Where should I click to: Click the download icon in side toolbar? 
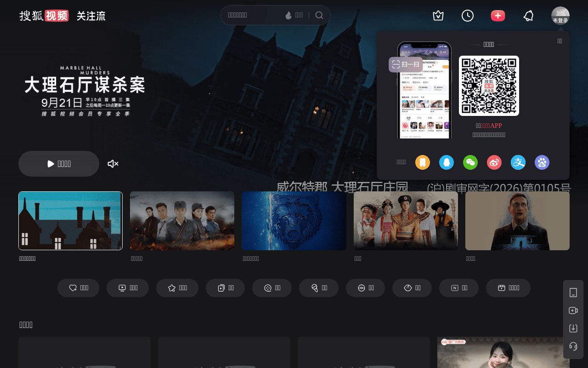pyautogui.click(x=573, y=328)
